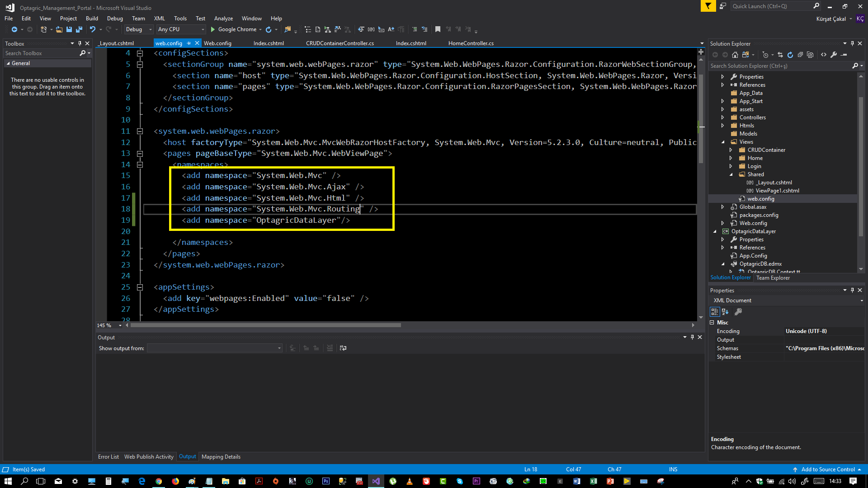Select the CRUDContainerController.cs tab

(340, 43)
